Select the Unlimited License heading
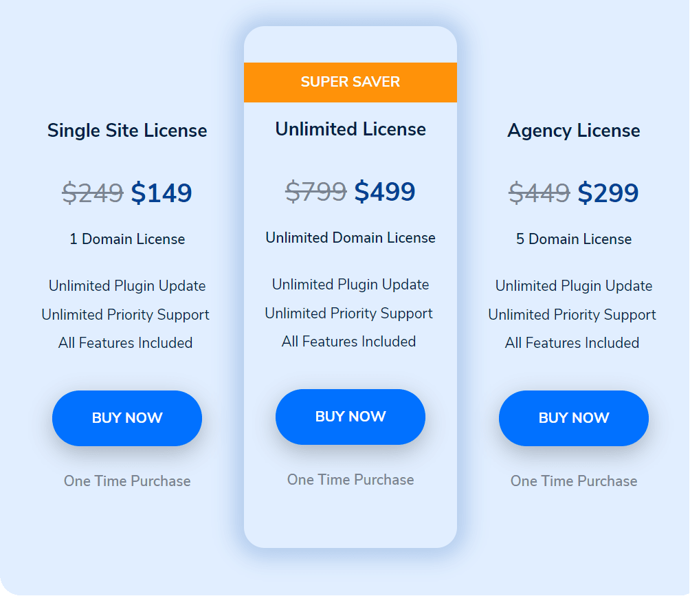Image resolution: width=690 pixels, height=616 pixels. click(x=350, y=129)
